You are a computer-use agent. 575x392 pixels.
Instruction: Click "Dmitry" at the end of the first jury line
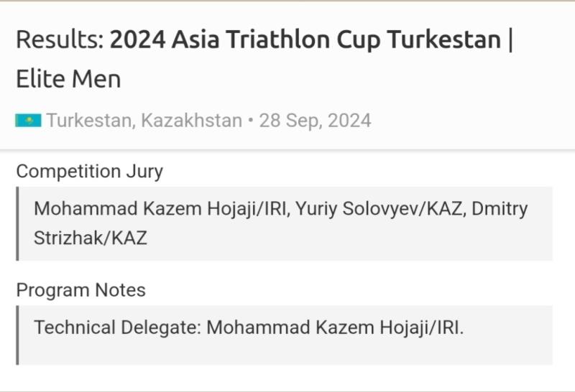click(500, 209)
